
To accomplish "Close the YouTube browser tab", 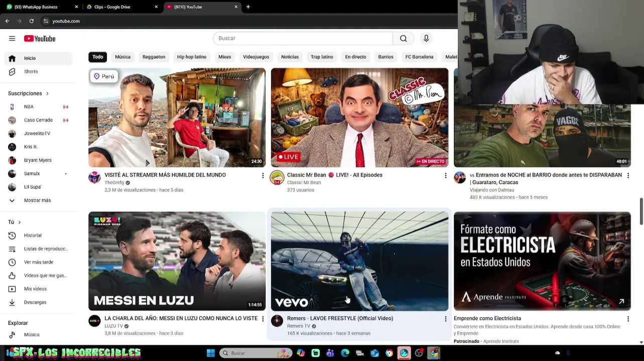I will pyautogui.click(x=236, y=7).
